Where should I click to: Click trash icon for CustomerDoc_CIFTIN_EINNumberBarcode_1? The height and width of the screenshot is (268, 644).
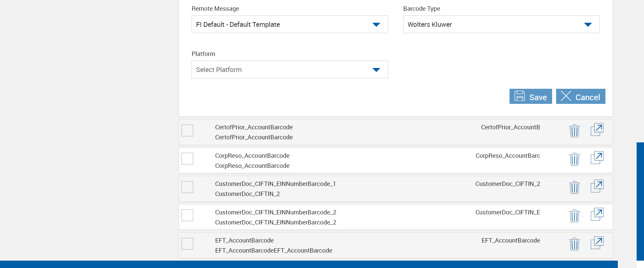[x=574, y=187]
